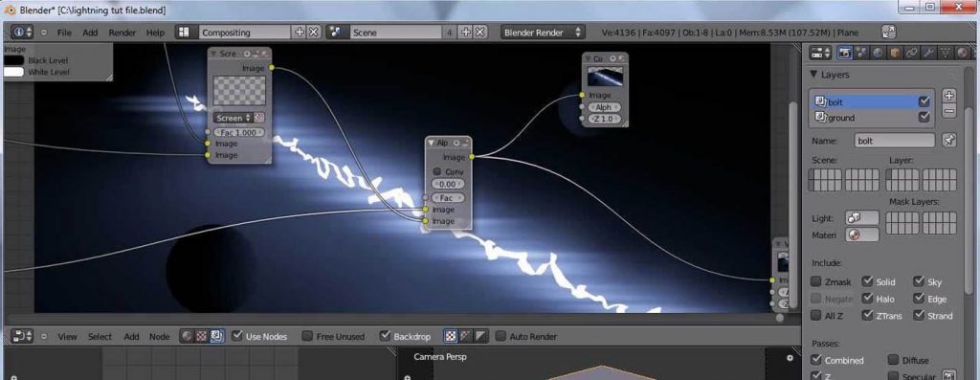Switch to Modifiers properties tab
The width and height of the screenshot is (980, 380).
point(929,54)
